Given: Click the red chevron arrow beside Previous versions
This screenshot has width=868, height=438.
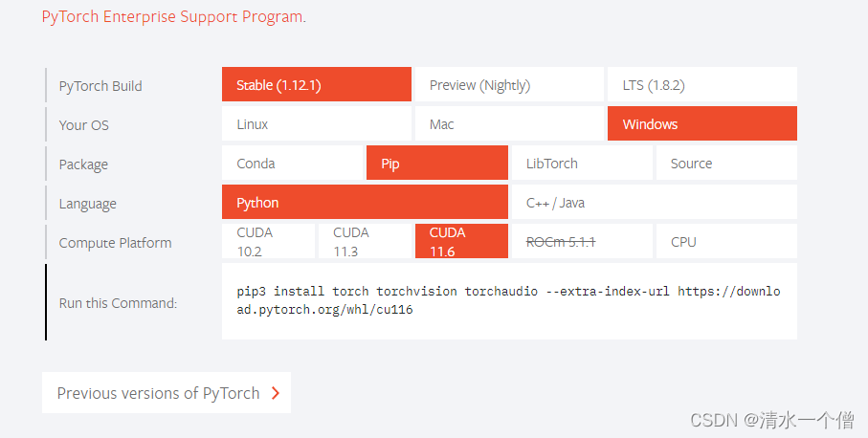Looking at the screenshot, I should point(275,393).
